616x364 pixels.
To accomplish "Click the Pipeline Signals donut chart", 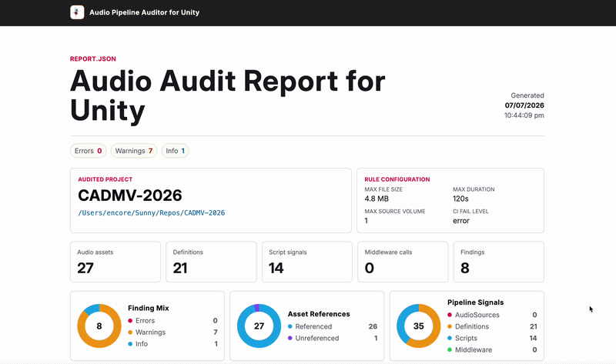I will click(x=418, y=326).
